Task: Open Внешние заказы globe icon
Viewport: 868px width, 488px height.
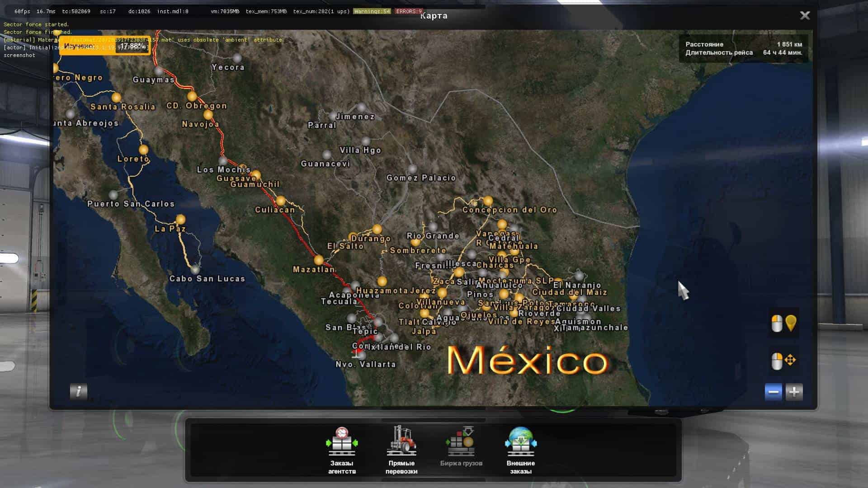Action: (x=521, y=442)
